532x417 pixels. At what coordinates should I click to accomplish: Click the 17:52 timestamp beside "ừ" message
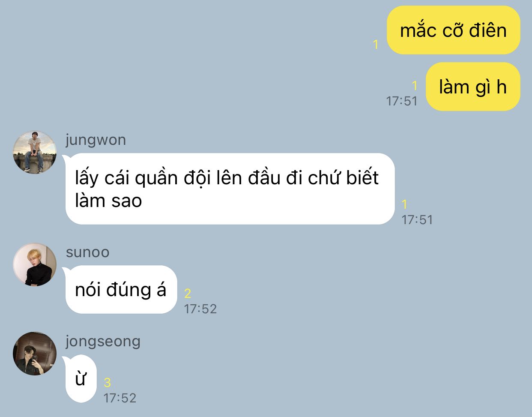click(x=120, y=398)
